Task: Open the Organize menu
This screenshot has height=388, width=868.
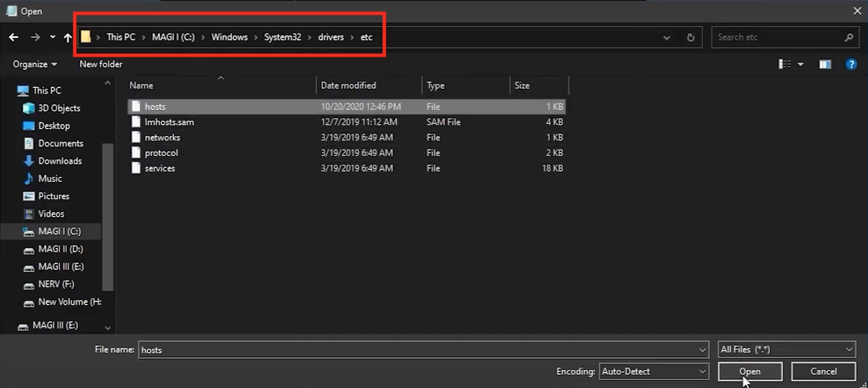Action: coord(33,64)
